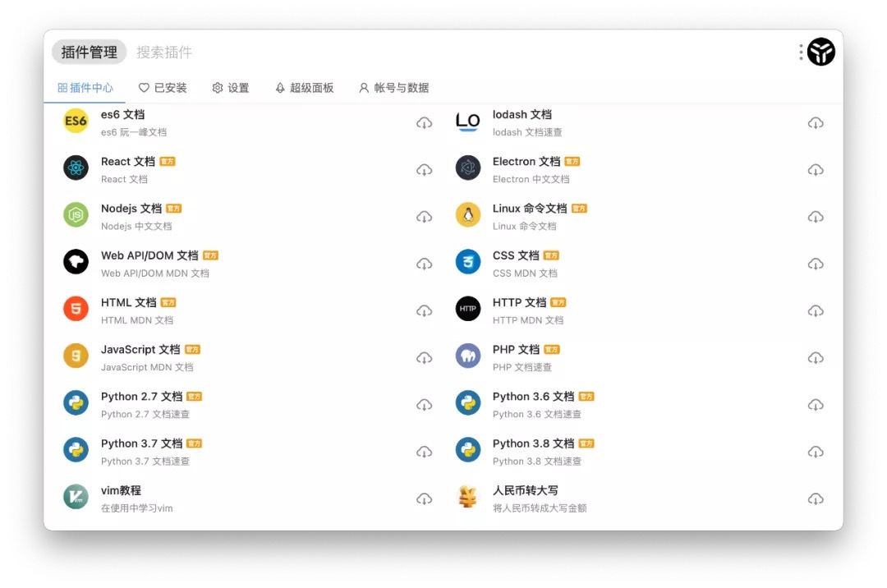Viewport: 887px width, 588px height.
Task: Open the JavaScript 文档 plugin title
Action: (x=141, y=349)
